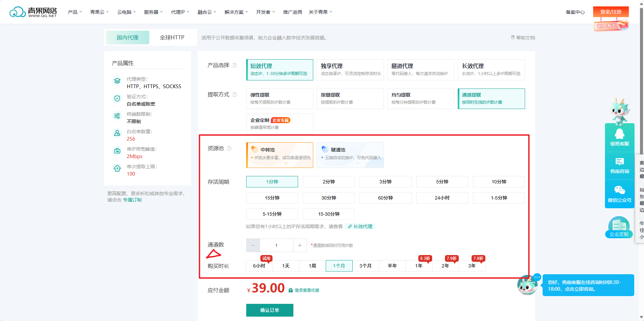
Task: Select 3个月 purchase duration
Action: tap(365, 266)
